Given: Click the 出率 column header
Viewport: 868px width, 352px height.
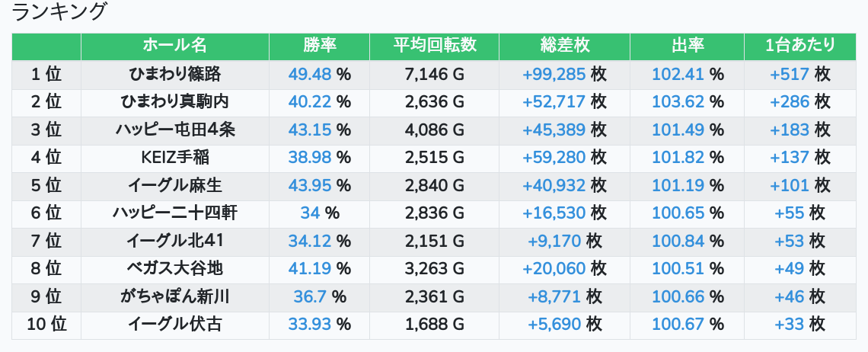Looking at the screenshot, I should [x=687, y=46].
